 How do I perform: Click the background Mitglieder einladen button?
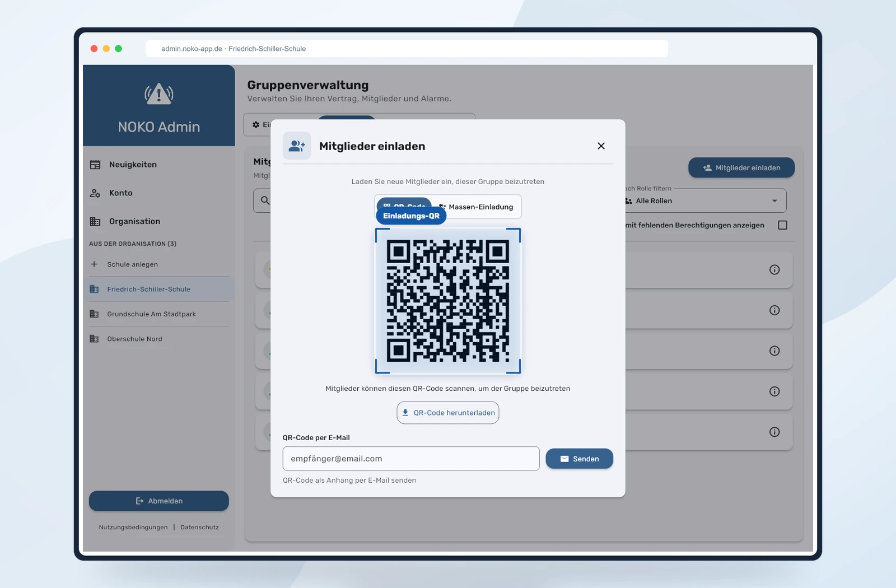(741, 168)
